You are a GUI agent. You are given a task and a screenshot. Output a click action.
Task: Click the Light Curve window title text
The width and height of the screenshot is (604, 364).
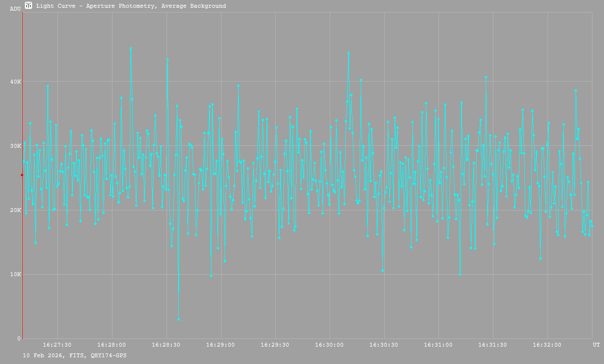131,6
